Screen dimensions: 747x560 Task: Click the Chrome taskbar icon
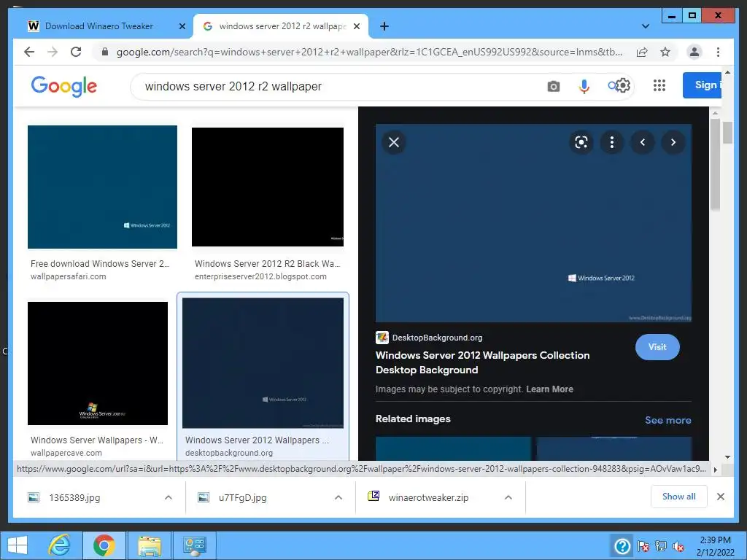104,545
